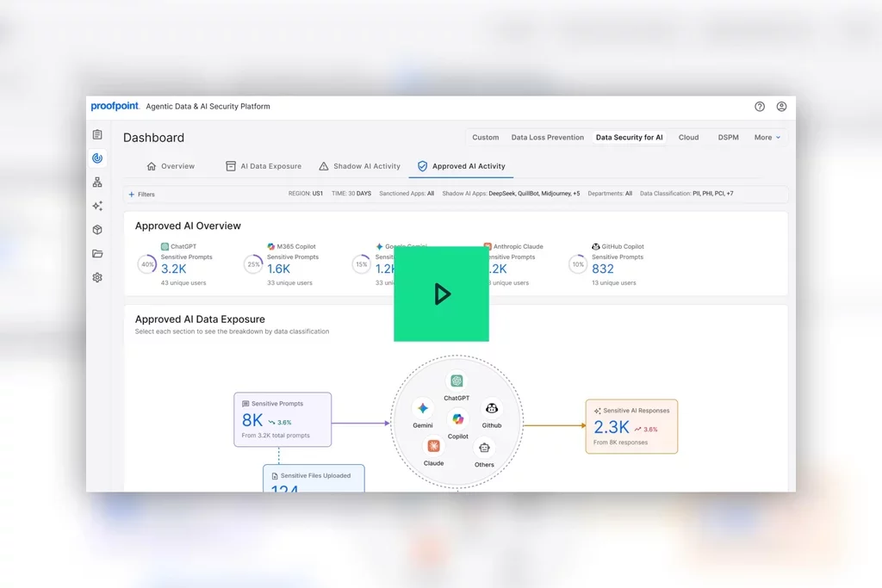
Task: Expand the More dropdown
Action: point(767,137)
